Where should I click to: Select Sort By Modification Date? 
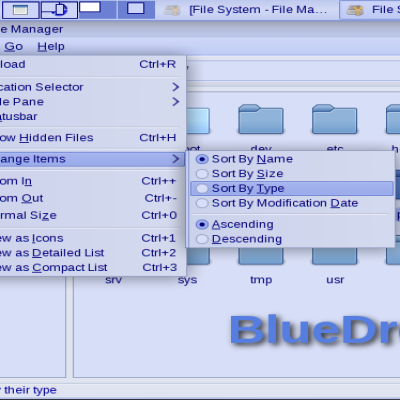(x=292, y=203)
